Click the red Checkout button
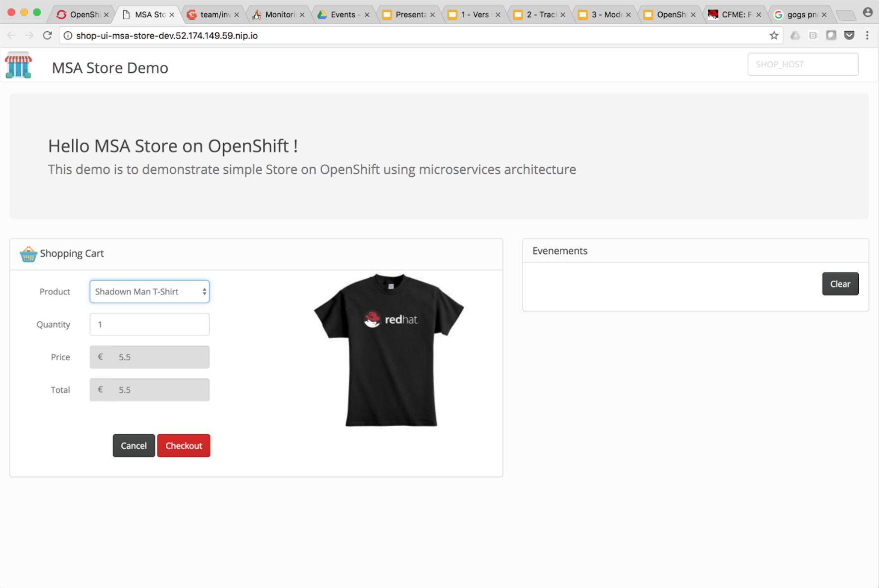Image resolution: width=879 pixels, height=588 pixels. click(x=184, y=445)
